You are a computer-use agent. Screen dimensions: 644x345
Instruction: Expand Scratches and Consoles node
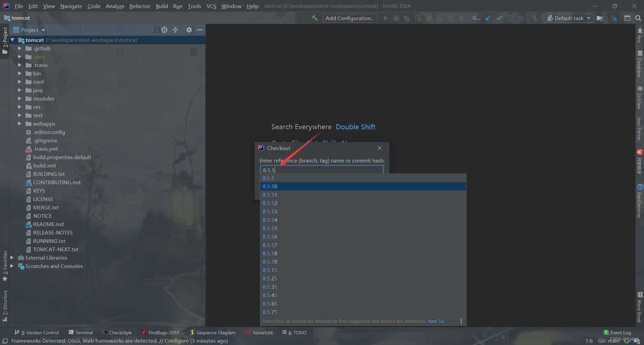[12, 266]
